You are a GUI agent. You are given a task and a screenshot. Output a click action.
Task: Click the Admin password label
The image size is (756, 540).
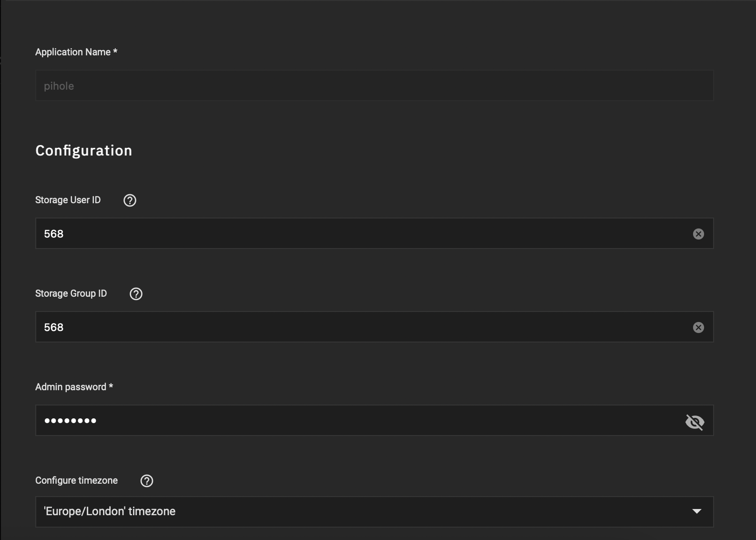tap(74, 387)
